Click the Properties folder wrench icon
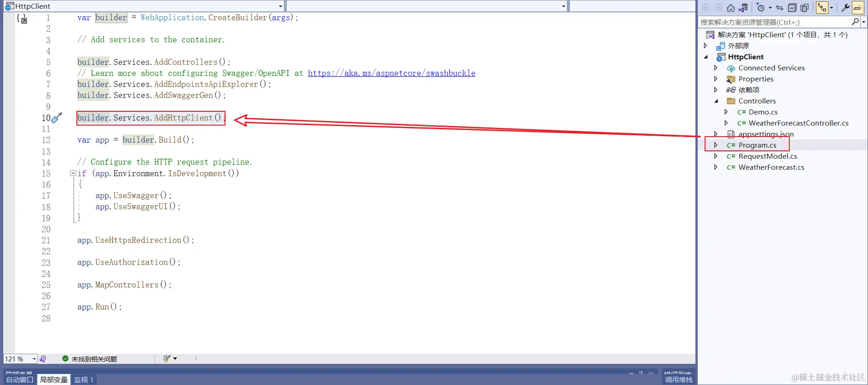Image resolution: width=868 pixels, height=385 pixels. (x=731, y=79)
